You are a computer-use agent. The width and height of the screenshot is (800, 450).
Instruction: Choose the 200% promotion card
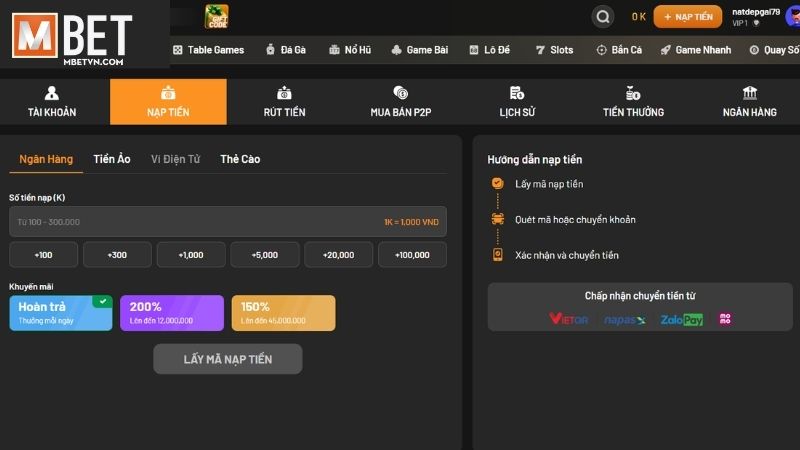tap(172, 313)
